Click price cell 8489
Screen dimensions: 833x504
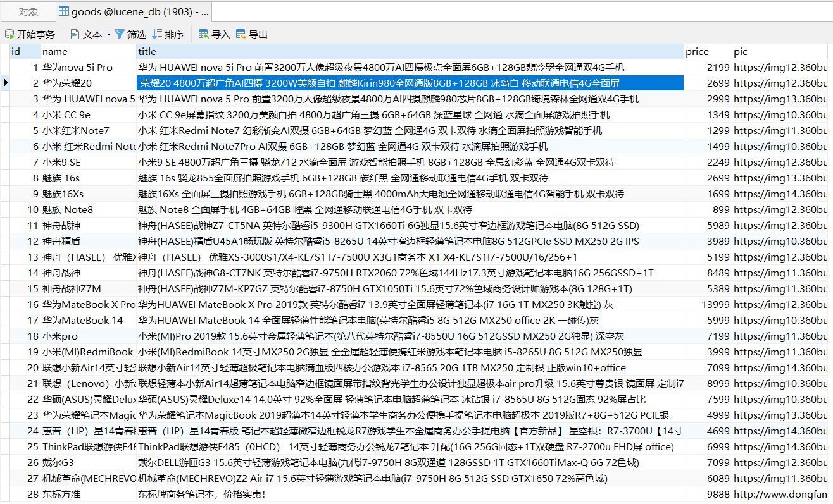tap(708, 273)
